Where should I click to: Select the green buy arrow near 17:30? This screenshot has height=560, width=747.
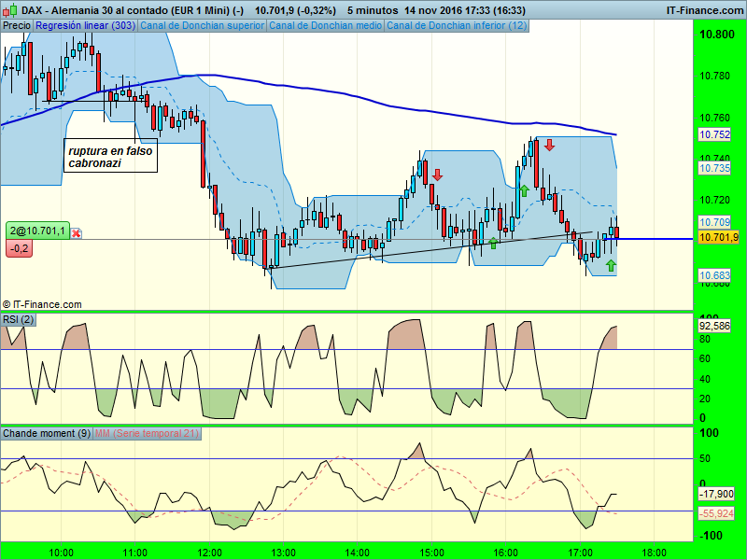[x=611, y=265]
